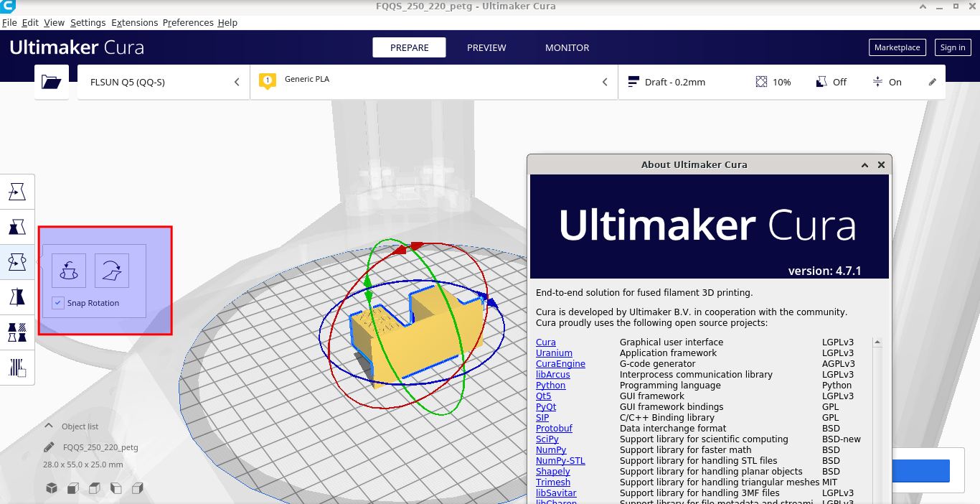
Task: Close the About Ultimaker Cura dialog
Action: (882, 164)
